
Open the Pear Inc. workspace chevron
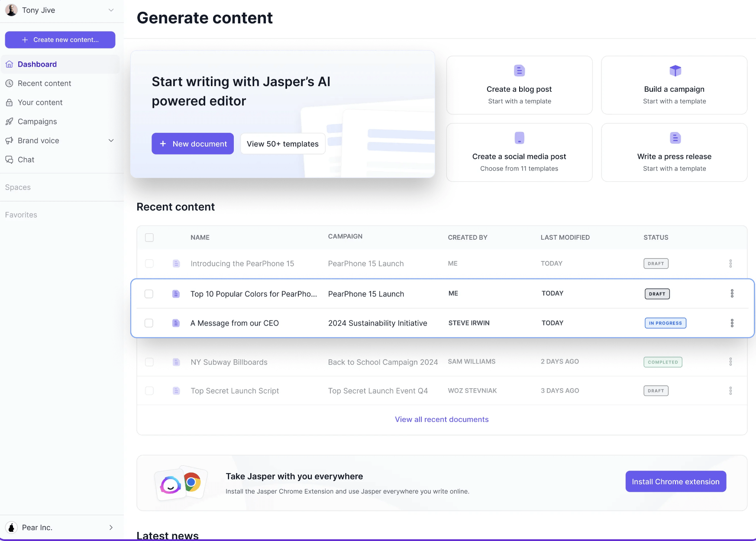[x=111, y=528]
